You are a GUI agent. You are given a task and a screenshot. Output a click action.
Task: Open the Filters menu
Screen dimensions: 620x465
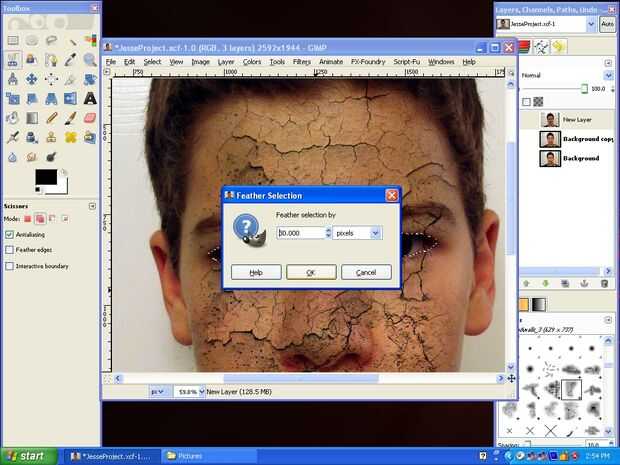pos(302,62)
